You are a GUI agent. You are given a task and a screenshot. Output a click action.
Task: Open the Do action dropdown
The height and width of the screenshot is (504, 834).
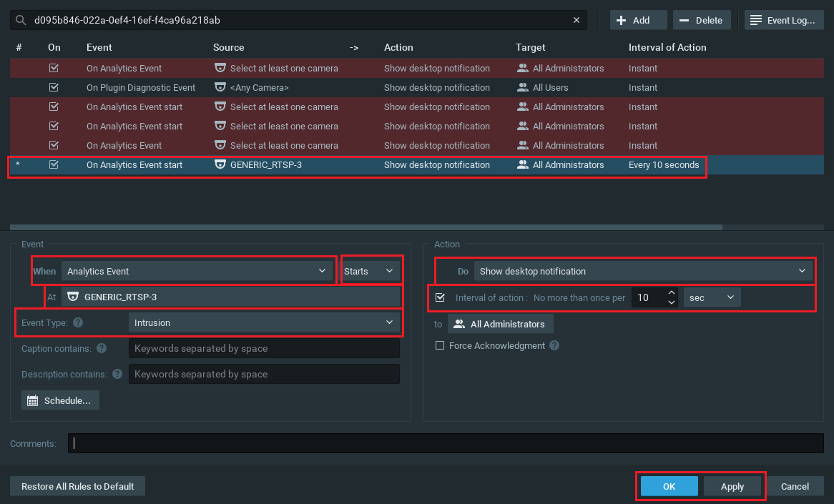click(x=642, y=271)
